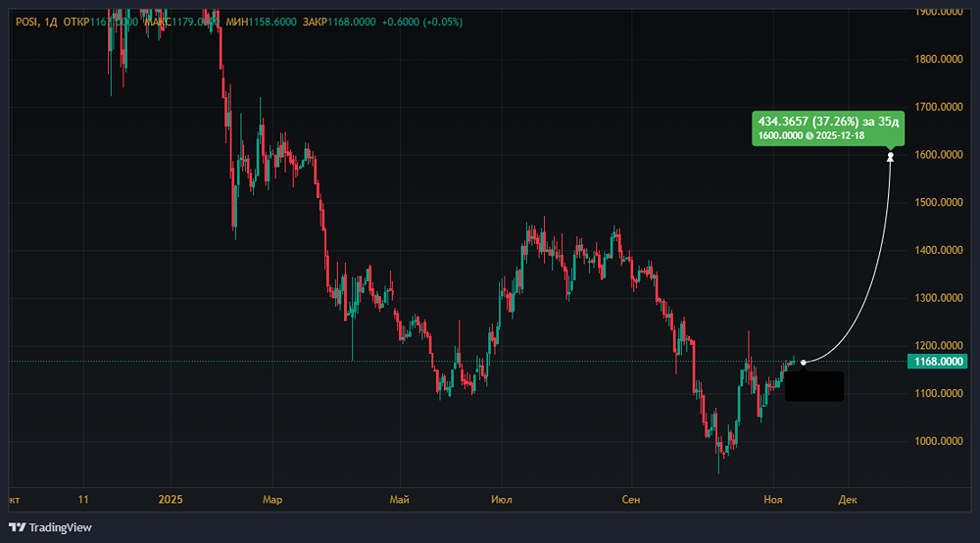Viewport: 980px width, 543px height.
Task: Click the black redacted rectangle on chart
Action: pos(813,385)
